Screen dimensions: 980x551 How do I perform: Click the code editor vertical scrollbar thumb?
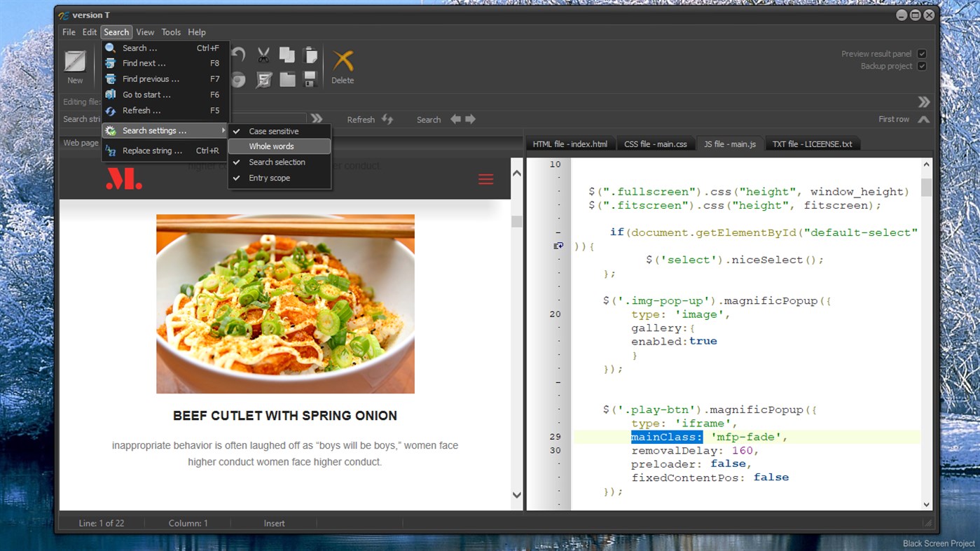pos(926,187)
